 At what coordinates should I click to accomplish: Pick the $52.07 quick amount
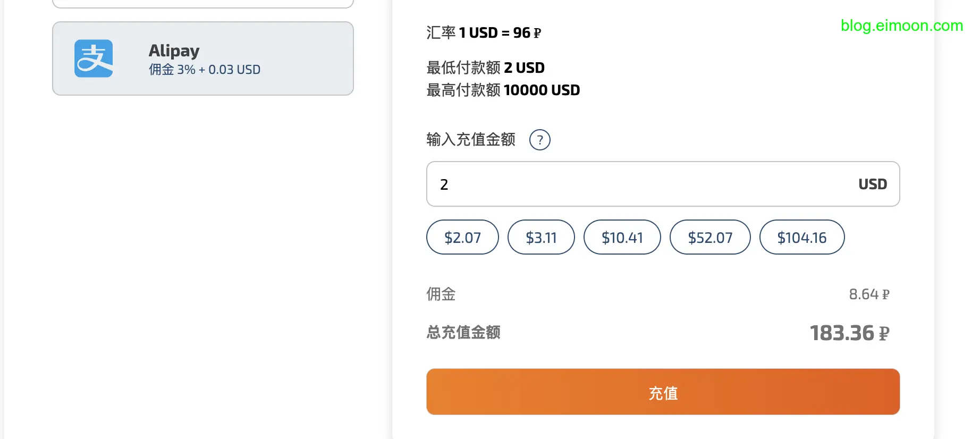click(710, 237)
